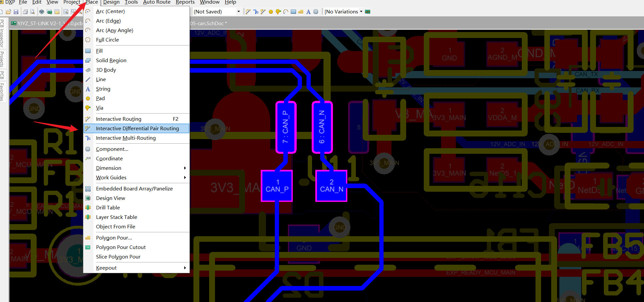Open the DXP menu
644x302 pixels.
(10, 2)
